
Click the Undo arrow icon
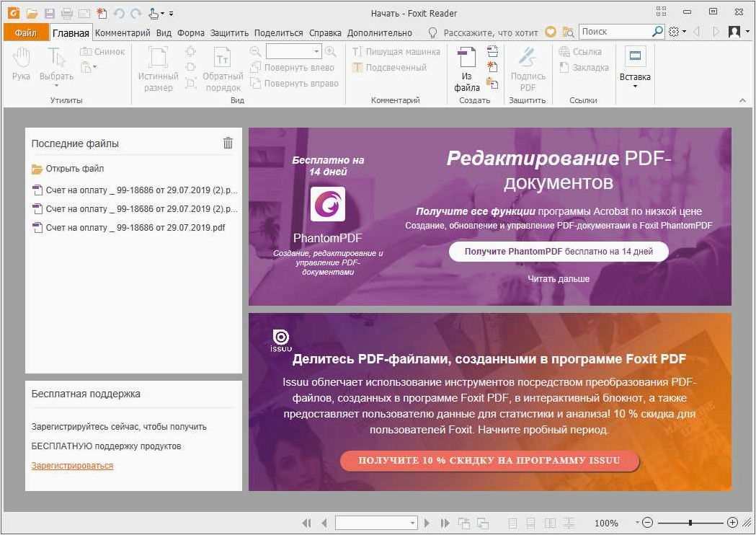coord(119,14)
